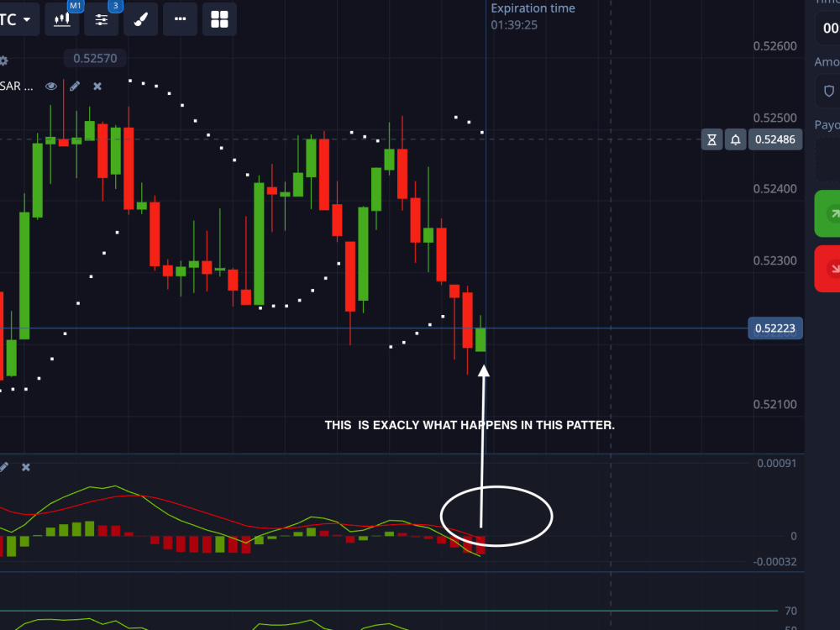Click the red sell down button

(827, 269)
